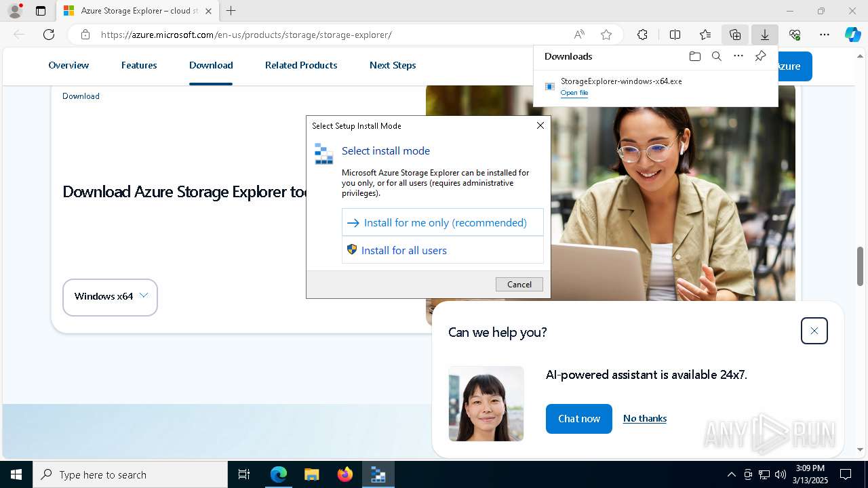
Task: Close the Azure Storage Explorer browser tab
Action: 208,11
